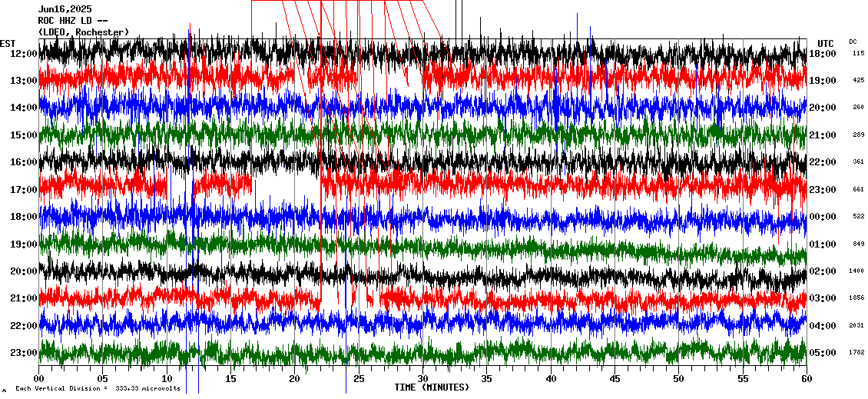868x399 pixels.
Task: Click the DC value 289
Action: [859, 135]
